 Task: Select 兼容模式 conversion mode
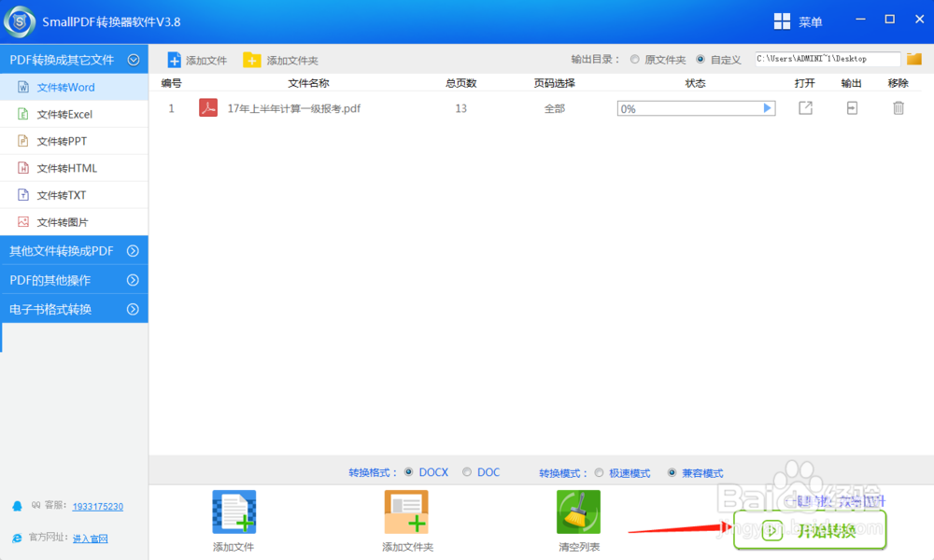pos(672,472)
